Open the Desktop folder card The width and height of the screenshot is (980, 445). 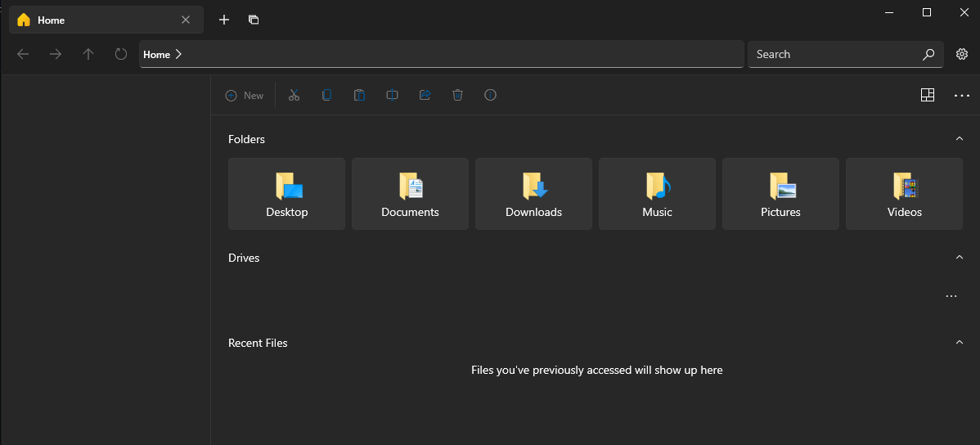[287, 194]
